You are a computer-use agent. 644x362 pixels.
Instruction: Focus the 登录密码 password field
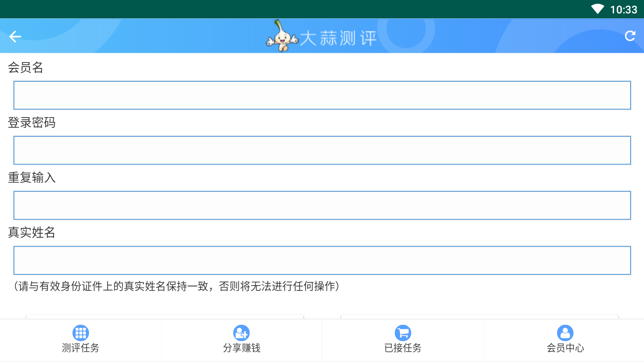click(x=322, y=150)
